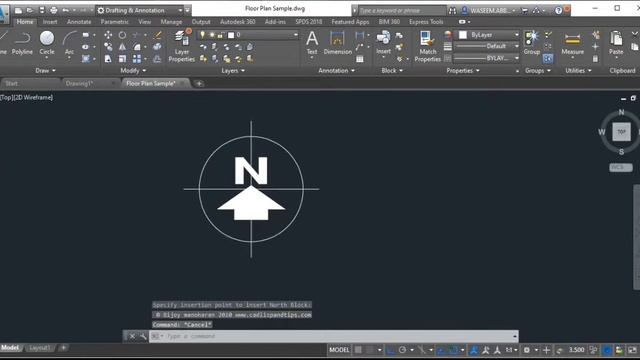Click the white layer color swatch
Viewport: 640px width, 360px height.
[231, 35]
